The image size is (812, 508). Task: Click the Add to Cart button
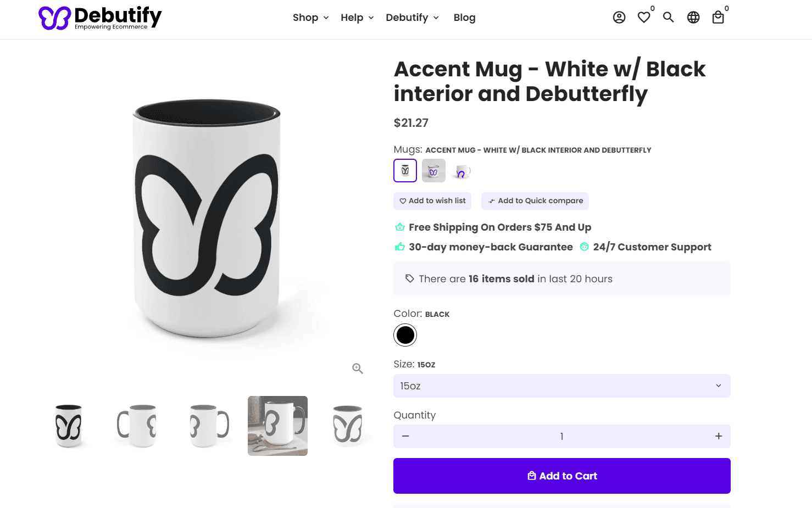[x=561, y=476]
